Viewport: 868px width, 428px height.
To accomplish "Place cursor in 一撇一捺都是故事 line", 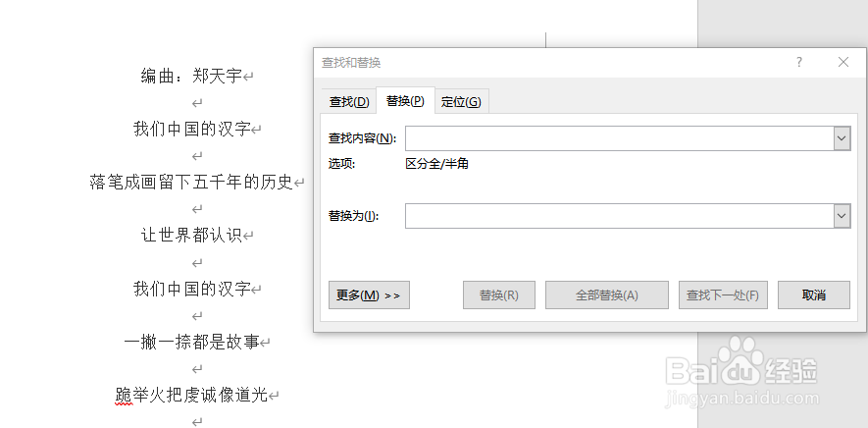I will tap(191, 342).
